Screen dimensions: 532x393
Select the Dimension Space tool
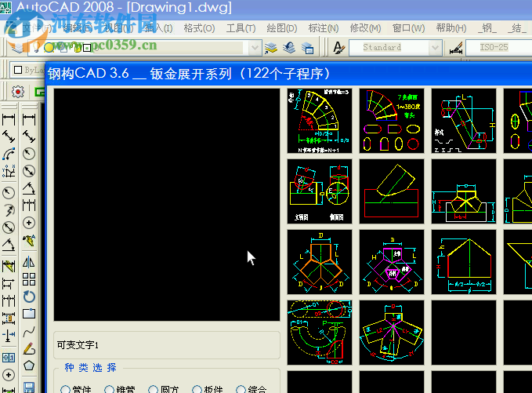tap(9, 318)
